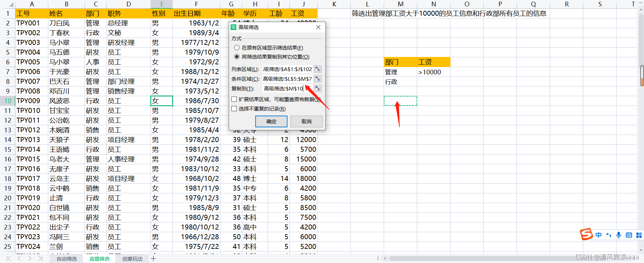Click header cell 工号

(x=32, y=14)
